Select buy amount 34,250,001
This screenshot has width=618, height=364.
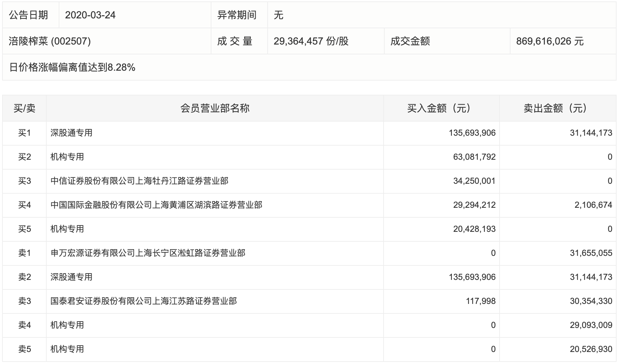click(x=474, y=181)
